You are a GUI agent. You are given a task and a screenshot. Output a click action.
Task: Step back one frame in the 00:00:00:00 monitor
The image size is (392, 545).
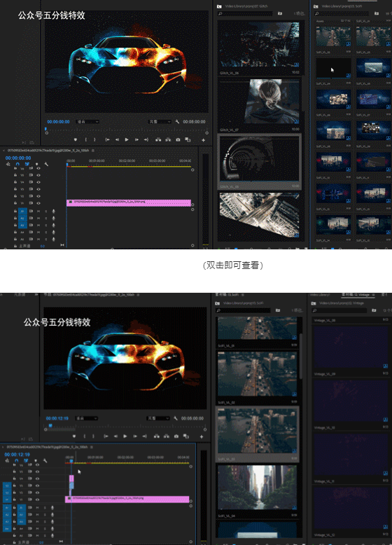(x=117, y=139)
